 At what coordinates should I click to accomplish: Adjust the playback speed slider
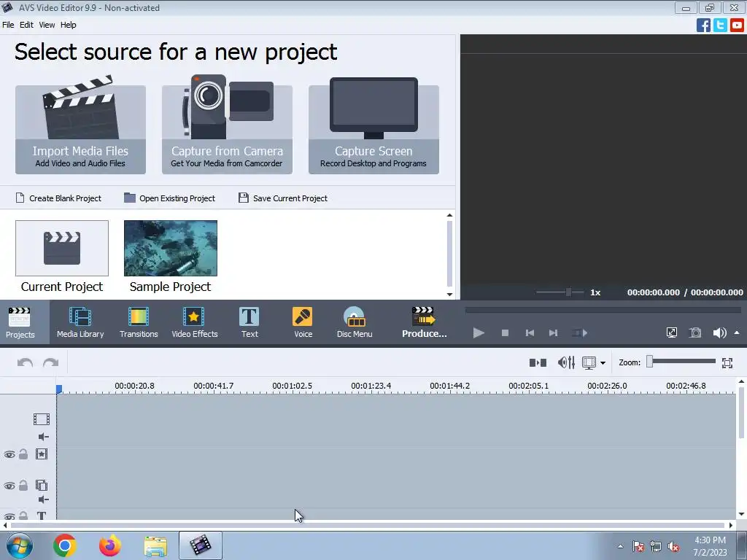(x=568, y=292)
